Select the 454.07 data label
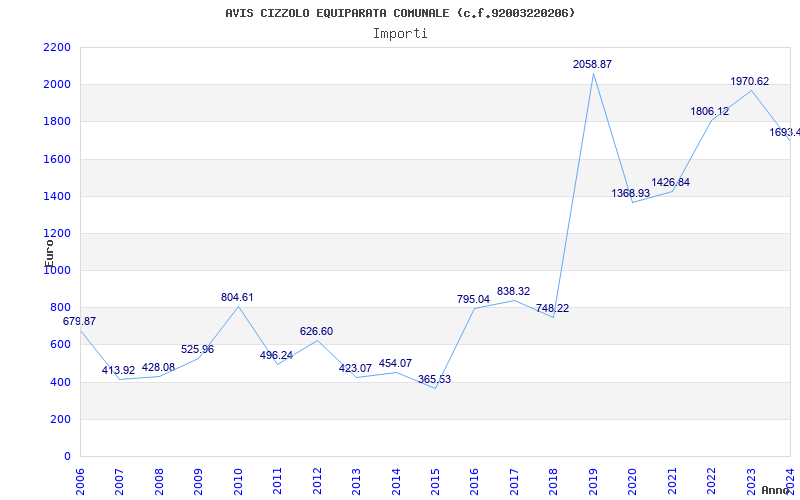 [x=395, y=363]
